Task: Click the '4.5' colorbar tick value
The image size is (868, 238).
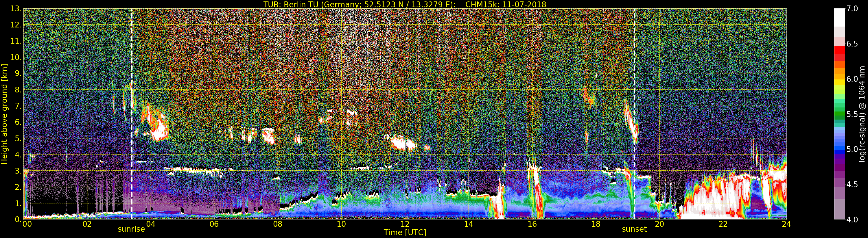Action: [852, 185]
